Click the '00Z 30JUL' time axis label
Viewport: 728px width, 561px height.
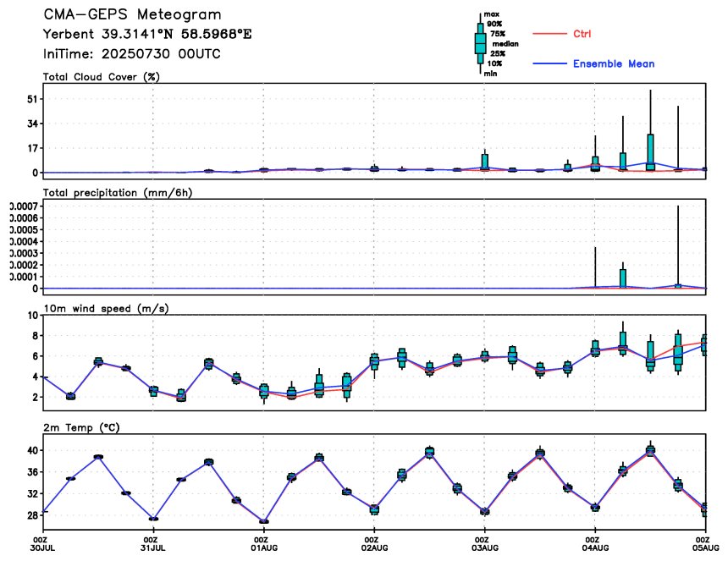(x=44, y=544)
